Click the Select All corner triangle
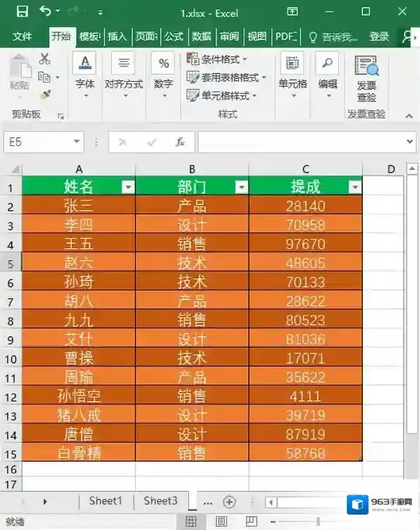This screenshot has width=420, height=530. coord(15,169)
